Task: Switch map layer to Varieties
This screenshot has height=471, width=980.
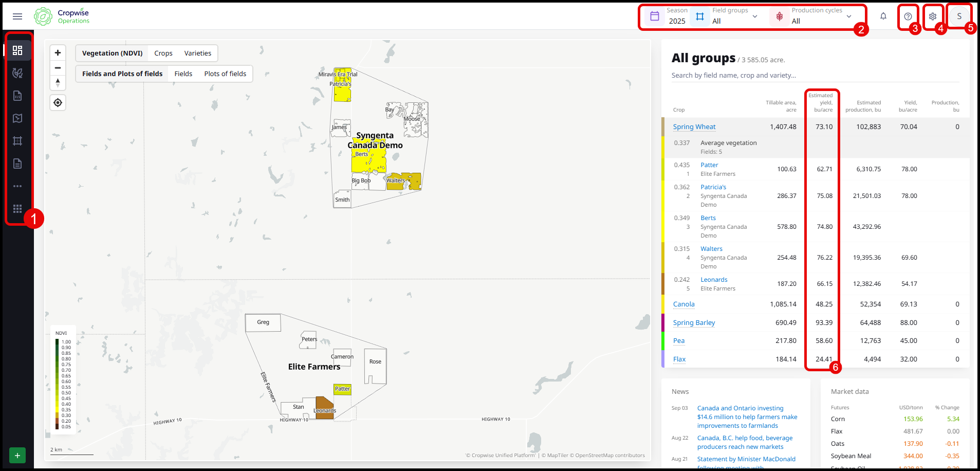Action: tap(198, 53)
